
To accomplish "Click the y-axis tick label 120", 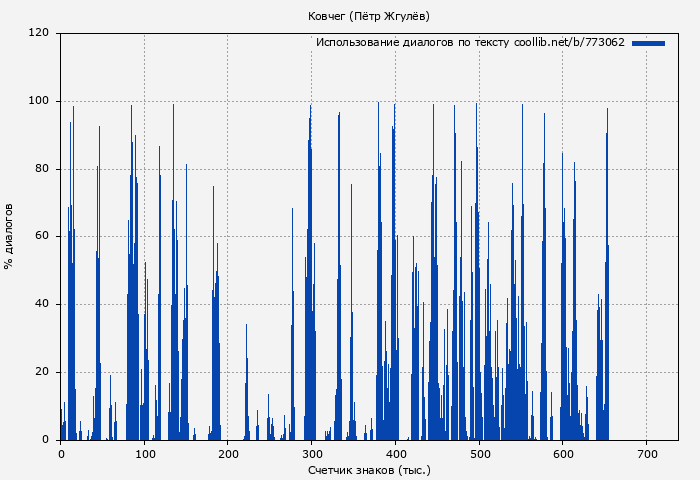I will (x=39, y=33).
